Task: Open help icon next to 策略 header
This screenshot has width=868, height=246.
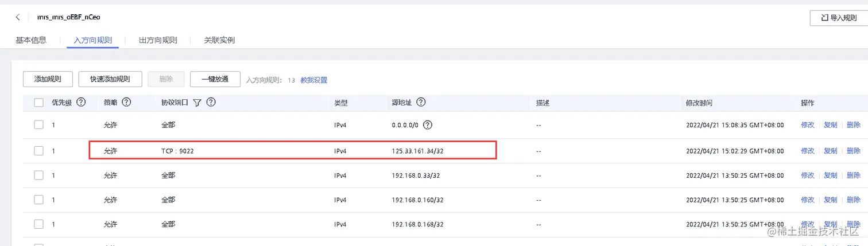Action: [x=127, y=102]
